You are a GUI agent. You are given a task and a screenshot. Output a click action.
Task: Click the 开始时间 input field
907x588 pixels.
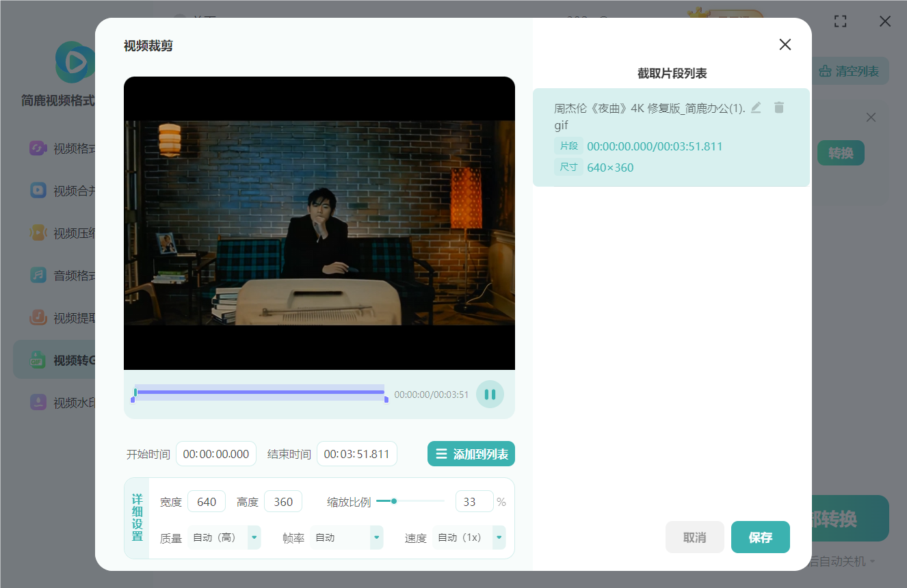[216, 454]
